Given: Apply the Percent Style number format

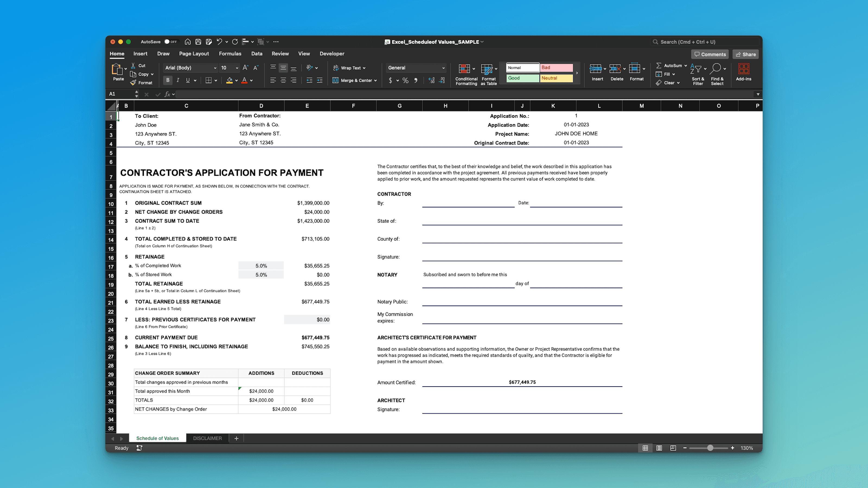Looking at the screenshot, I should pos(405,80).
